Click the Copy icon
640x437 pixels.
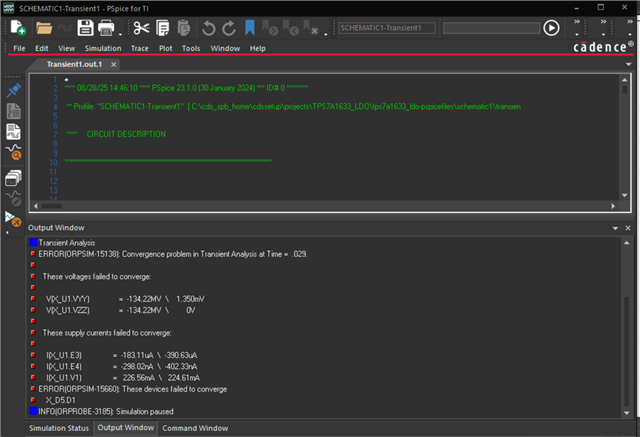162,28
